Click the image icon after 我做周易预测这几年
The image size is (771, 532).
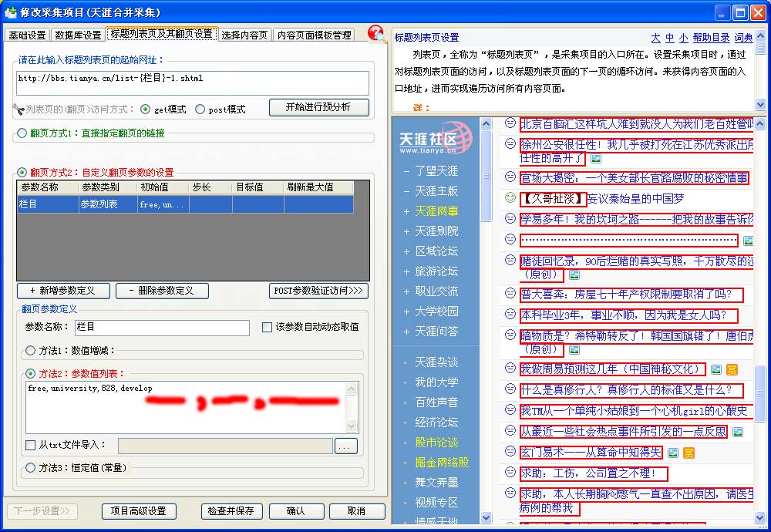pyautogui.click(x=716, y=370)
